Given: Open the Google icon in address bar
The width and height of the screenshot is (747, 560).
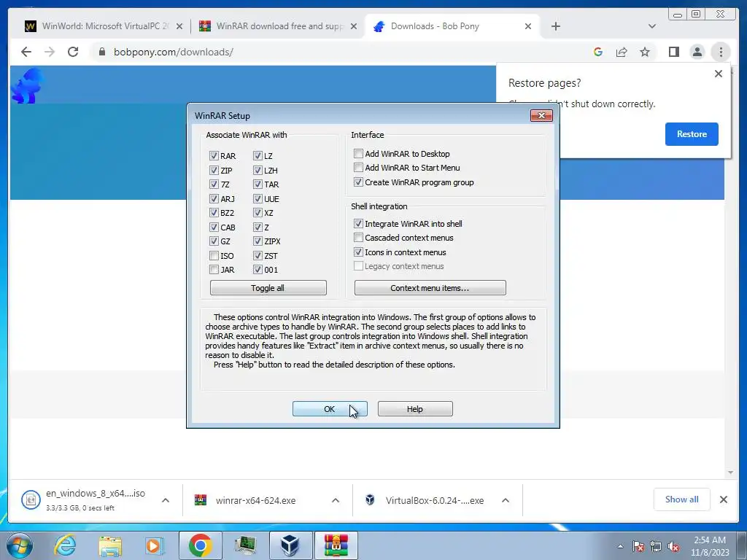Looking at the screenshot, I should point(598,52).
